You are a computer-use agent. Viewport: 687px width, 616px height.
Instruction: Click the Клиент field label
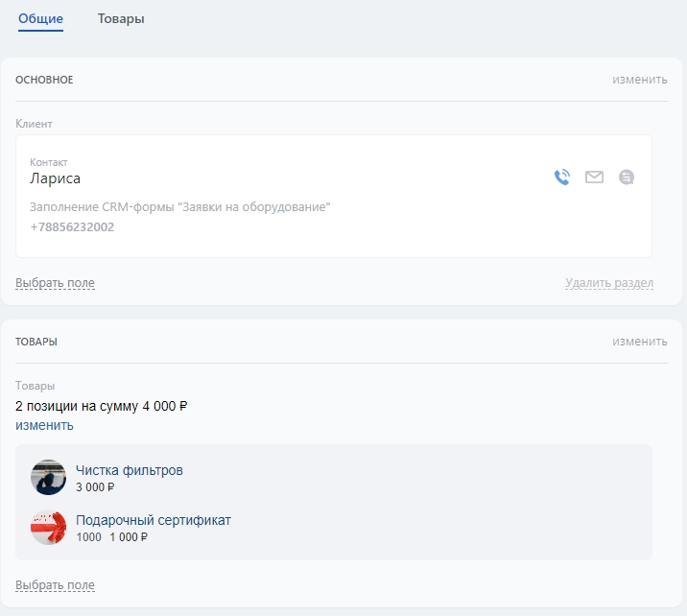click(x=34, y=124)
